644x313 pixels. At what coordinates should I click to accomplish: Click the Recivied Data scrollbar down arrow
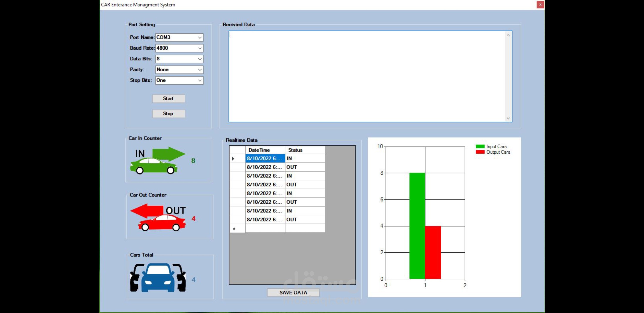[x=508, y=118]
